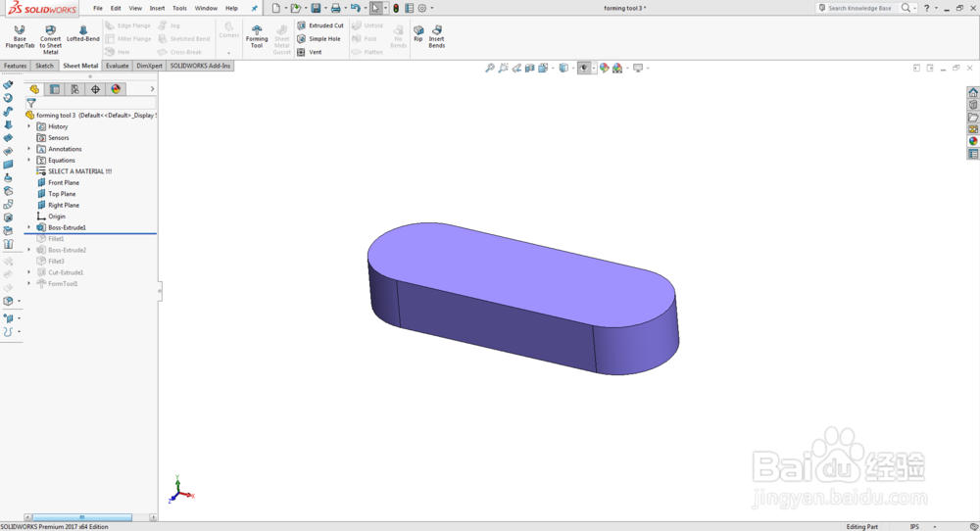
Task: Select the Rip tool
Action: (x=418, y=33)
